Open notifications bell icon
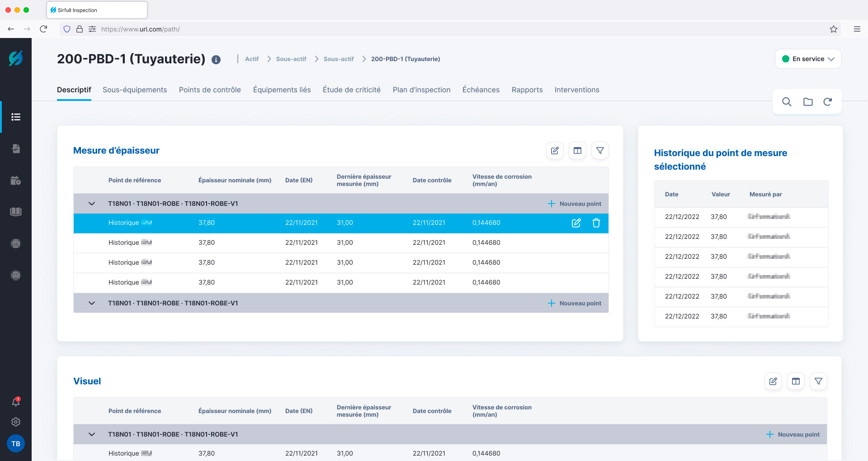This screenshot has width=868, height=461. (x=16, y=401)
